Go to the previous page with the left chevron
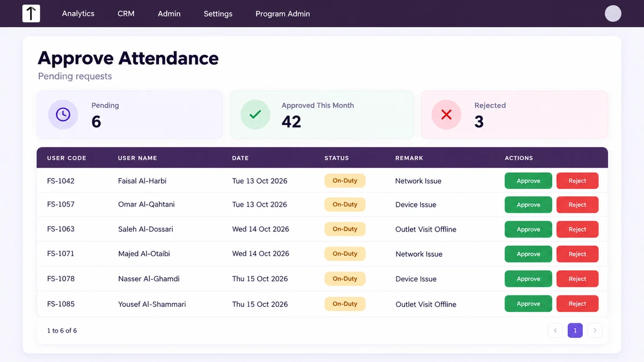The height and width of the screenshot is (362, 644). point(555,330)
